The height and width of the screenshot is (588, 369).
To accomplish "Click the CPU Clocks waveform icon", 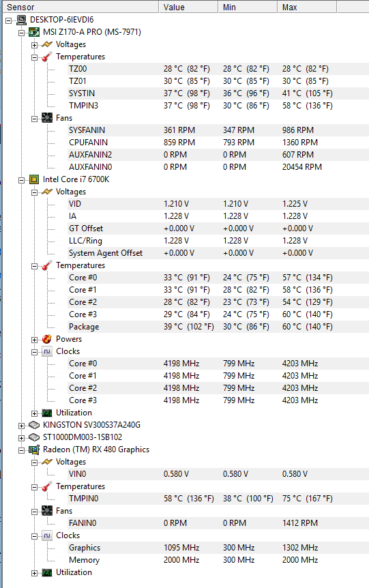I will coord(47,351).
